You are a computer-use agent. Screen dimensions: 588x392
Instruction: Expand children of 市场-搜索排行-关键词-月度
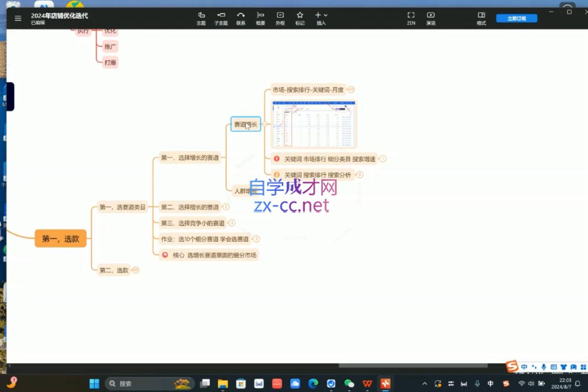[x=351, y=90]
